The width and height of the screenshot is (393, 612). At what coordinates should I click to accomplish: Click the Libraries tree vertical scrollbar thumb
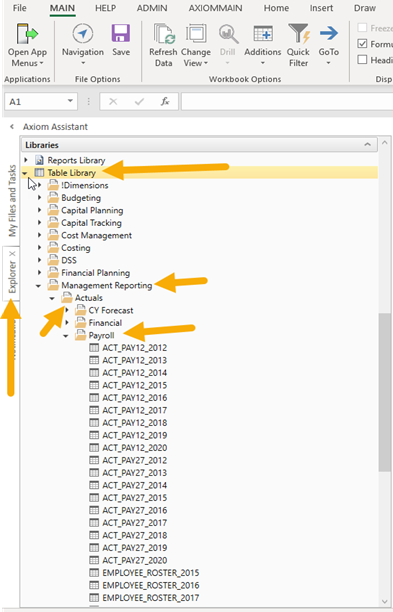(x=384, y=391)
